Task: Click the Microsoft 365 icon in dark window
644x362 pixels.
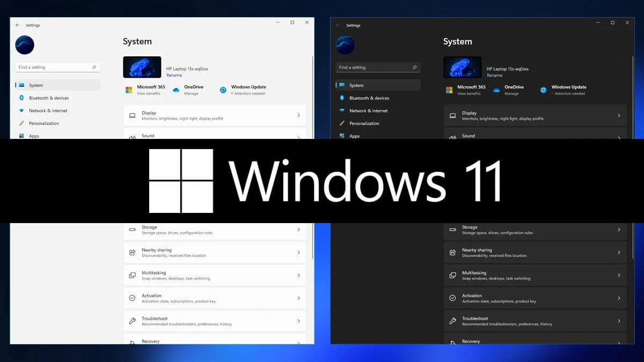Action: pos(449,90)
